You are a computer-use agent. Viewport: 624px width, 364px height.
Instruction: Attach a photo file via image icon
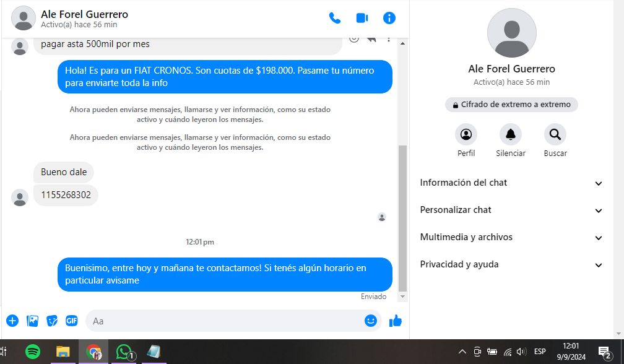coord(32,321)
